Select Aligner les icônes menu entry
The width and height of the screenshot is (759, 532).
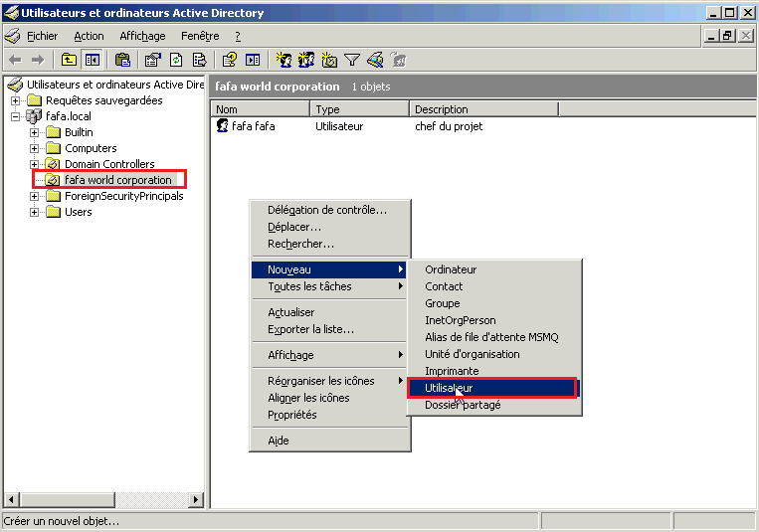coord(328,398)
